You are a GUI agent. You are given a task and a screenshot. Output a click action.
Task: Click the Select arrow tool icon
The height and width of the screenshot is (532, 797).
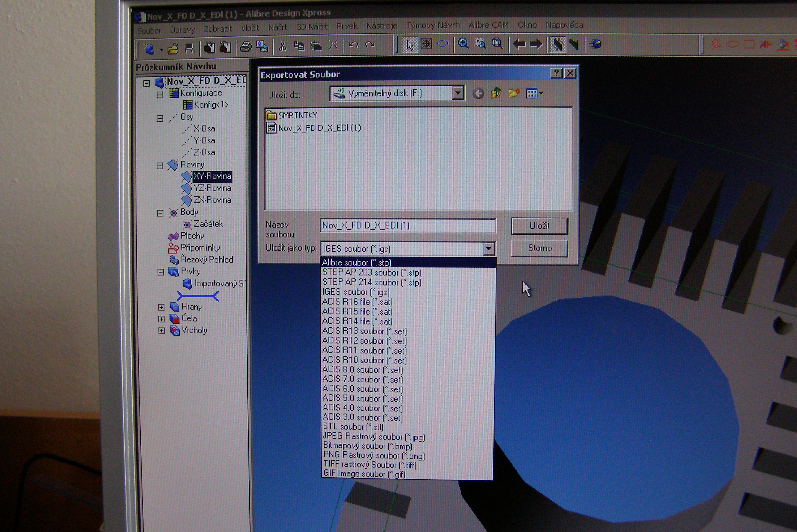[410, 44]
